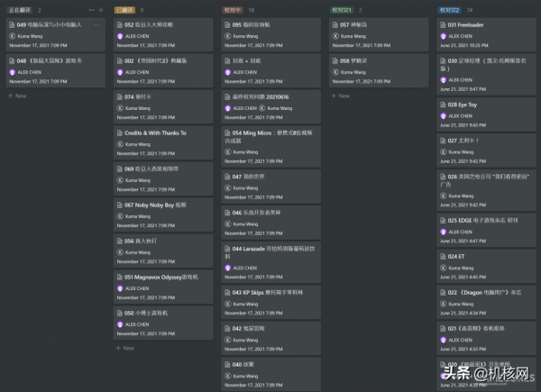This screenshot has height=392, width=541.
Task: Select the 已翻译 column status tag
Action: click(x=124, y=10)
